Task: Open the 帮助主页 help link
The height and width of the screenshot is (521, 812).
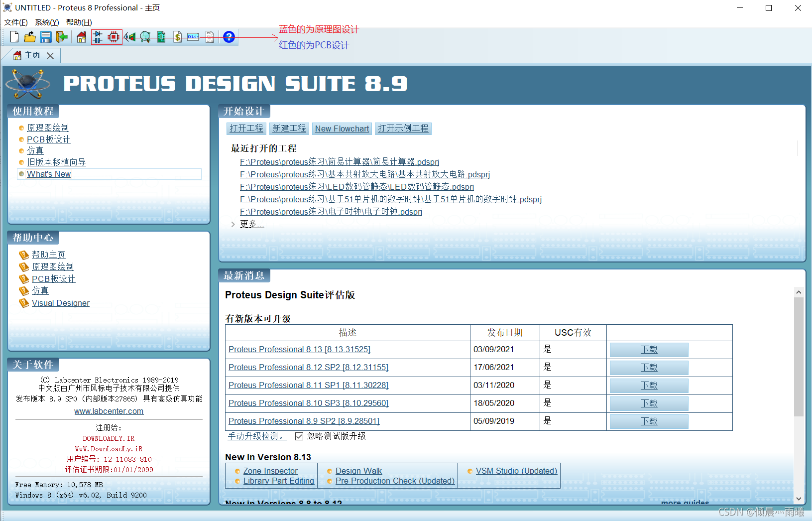Action: coord(48,255)
